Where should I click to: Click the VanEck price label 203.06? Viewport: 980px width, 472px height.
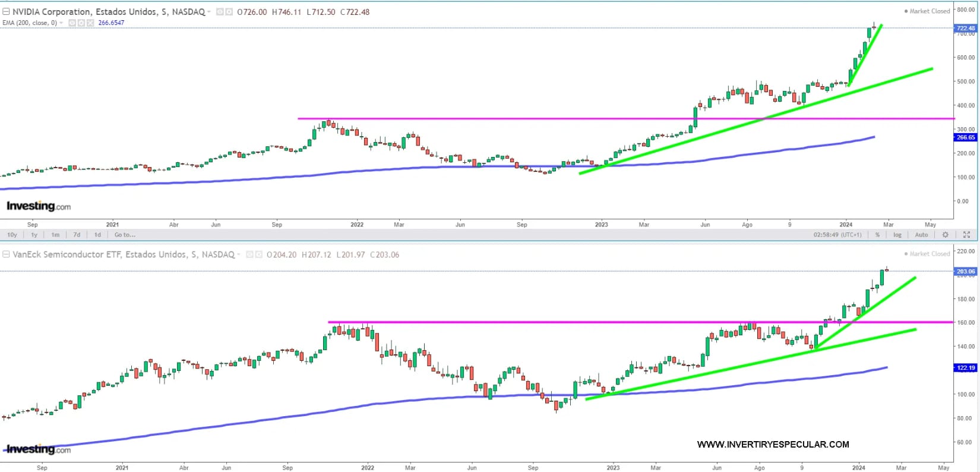click(x=965, y=271)
